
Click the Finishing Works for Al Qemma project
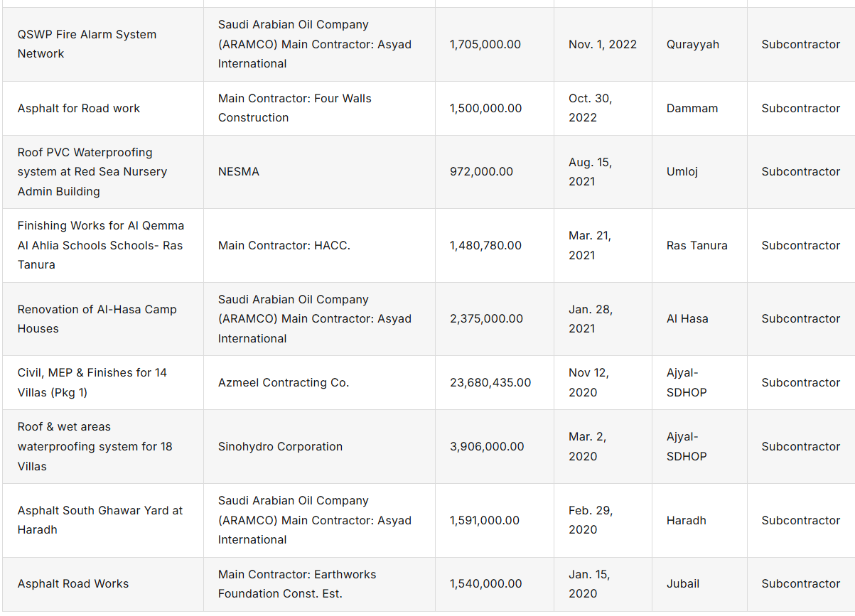(x=101, y=245)
